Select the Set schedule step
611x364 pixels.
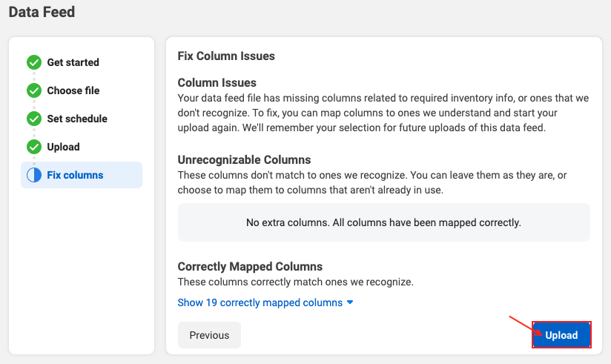[77, 119]
